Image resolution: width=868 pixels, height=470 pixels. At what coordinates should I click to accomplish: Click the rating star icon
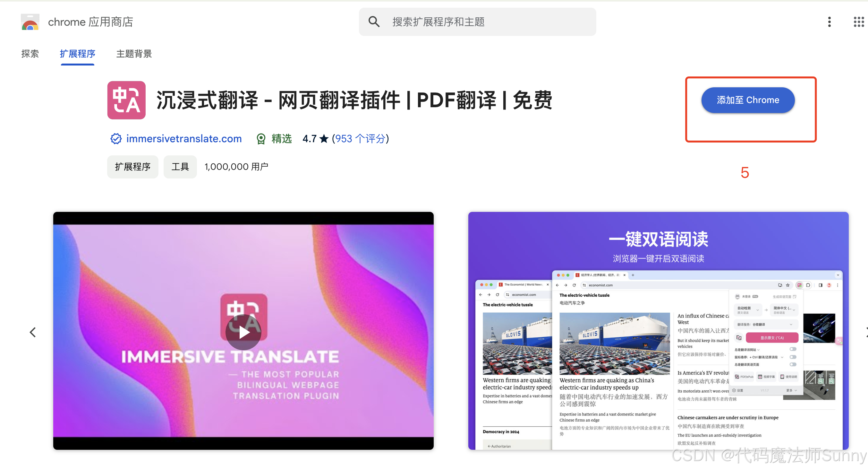pos(324,139)
